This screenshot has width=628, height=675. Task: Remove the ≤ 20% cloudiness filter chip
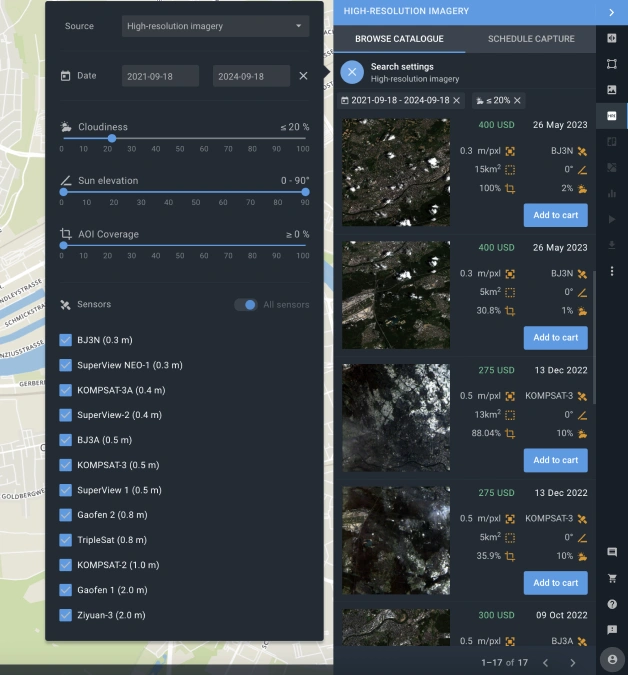[x=517, y=100]
